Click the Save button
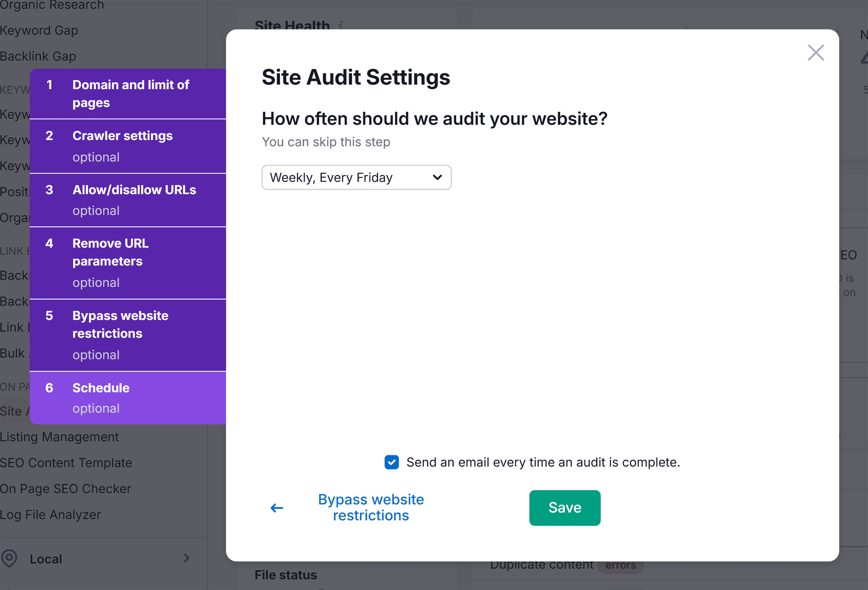This screenshot has height=590, width=868. click(x=564, y=508)
